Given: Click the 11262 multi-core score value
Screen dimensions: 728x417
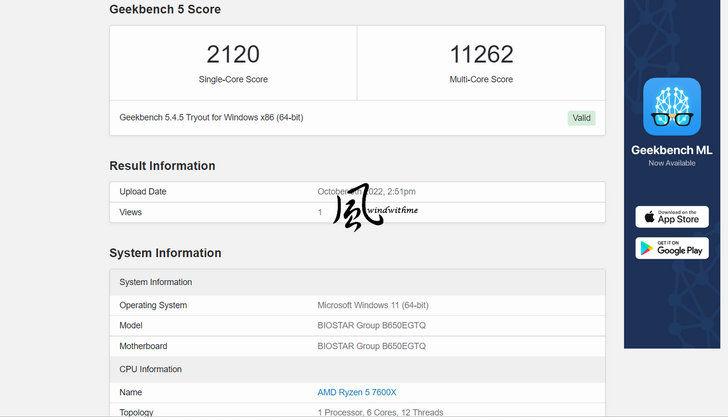Looking at the screenshot, I should pyautogui.click(x=481, y=54).
